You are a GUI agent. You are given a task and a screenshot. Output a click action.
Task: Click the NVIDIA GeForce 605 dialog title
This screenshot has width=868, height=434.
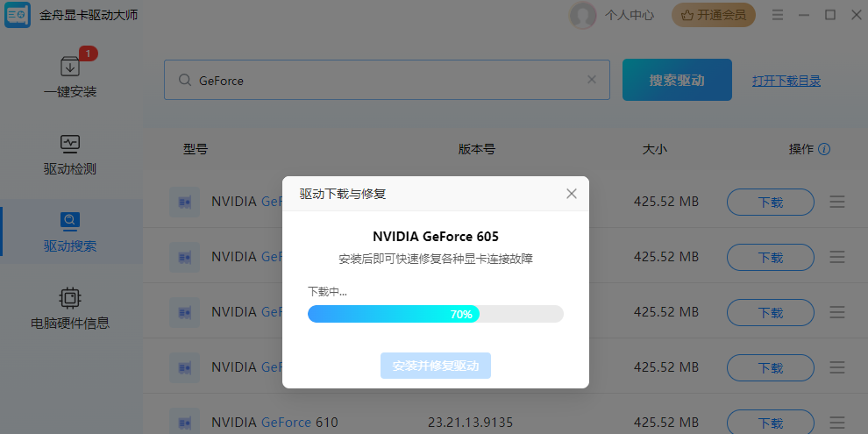click(436, 237)
